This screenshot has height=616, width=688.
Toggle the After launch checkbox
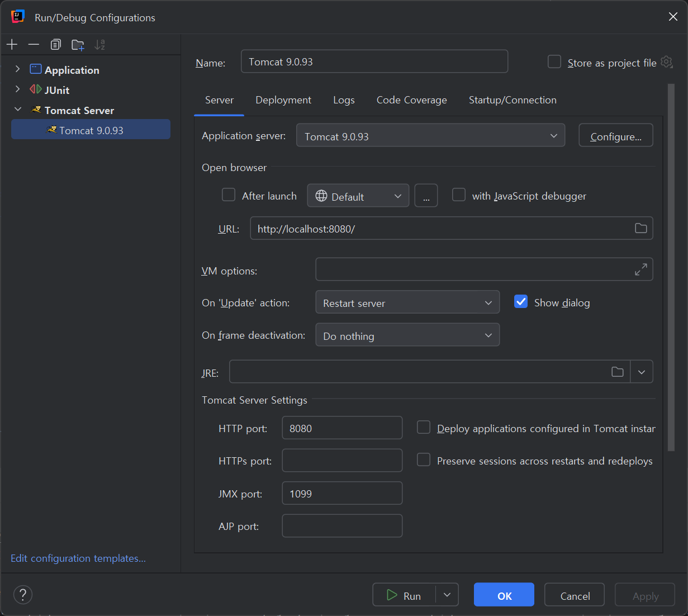tap(229, 195)
